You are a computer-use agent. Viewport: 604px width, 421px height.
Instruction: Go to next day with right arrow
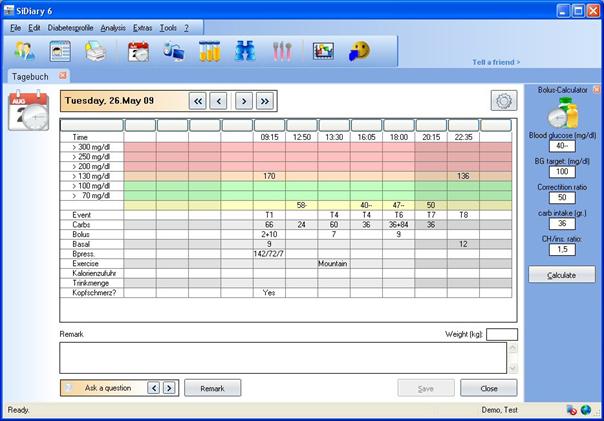(x=242, y=100)
